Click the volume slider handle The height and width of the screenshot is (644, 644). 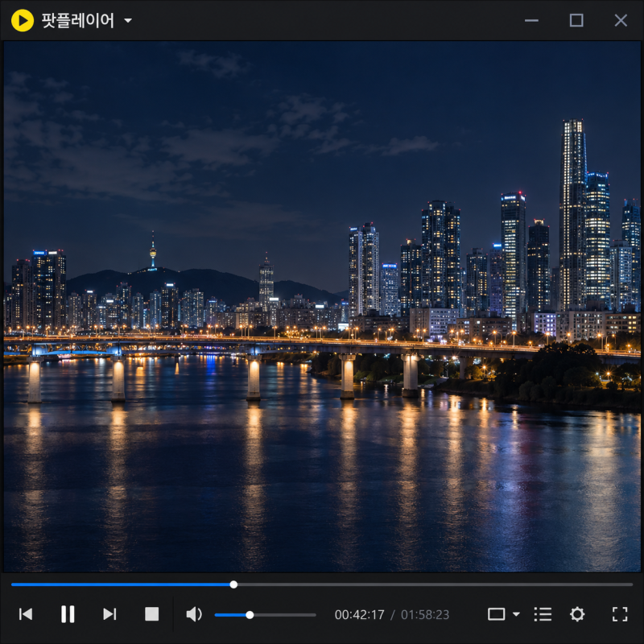250,615
